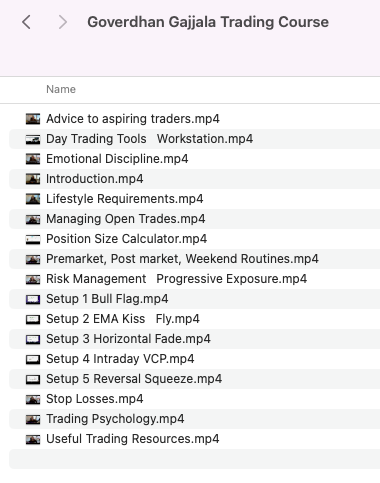Select the file name Setup 2 EMA Kiss Fly.mp4

coord(123,319)
